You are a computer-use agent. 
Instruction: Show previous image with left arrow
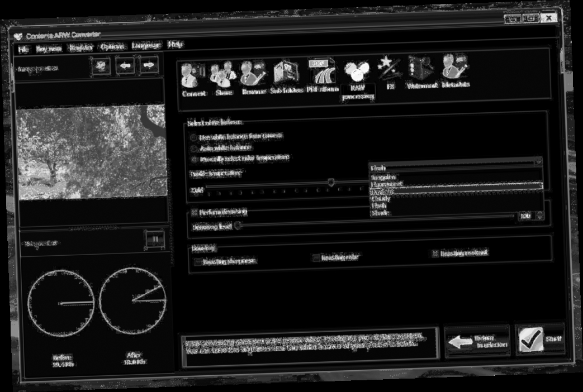pos(125,66)
